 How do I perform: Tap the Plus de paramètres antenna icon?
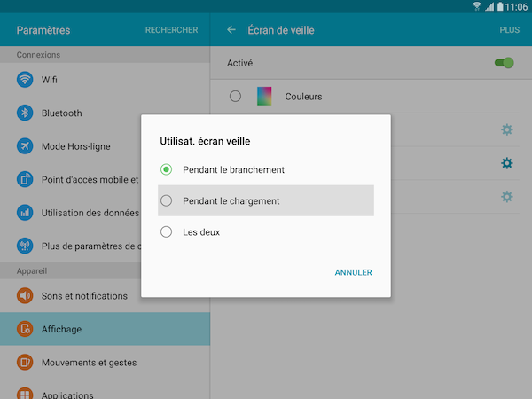(x=25, y=246)
